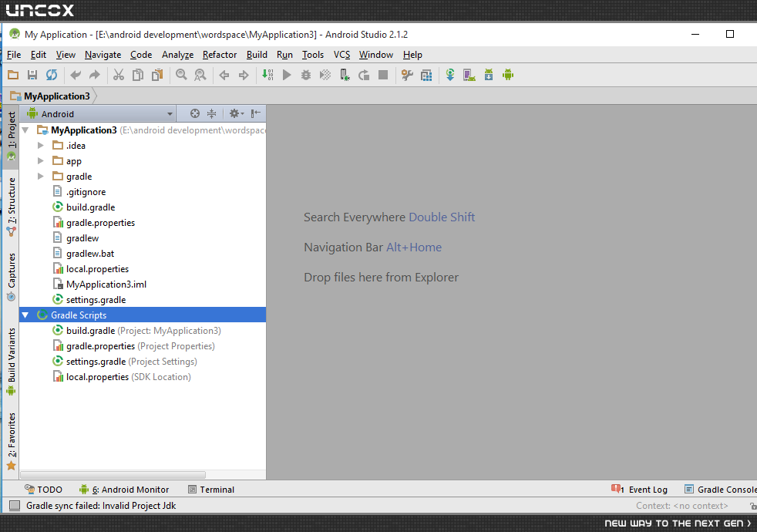Screen dimensions: 757x532
Task: Click the Copy icon in toolbar
Action: [138, 75]
